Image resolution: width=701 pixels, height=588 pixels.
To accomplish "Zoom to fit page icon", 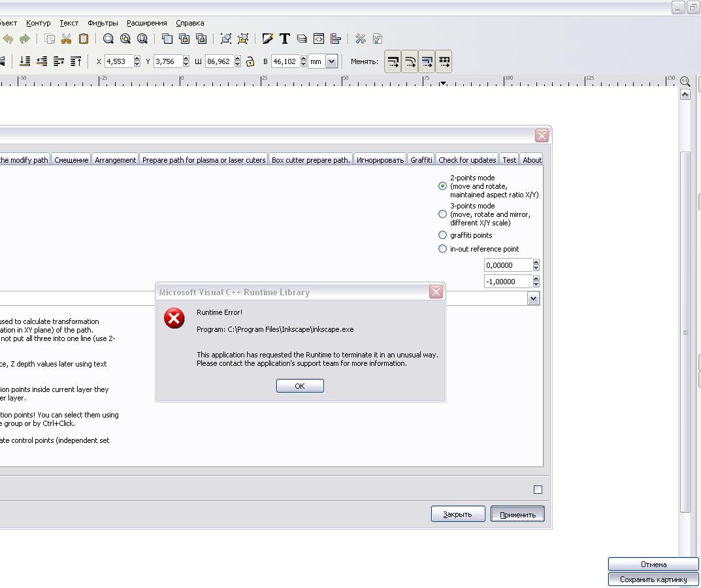I will (x=142, y=39).
